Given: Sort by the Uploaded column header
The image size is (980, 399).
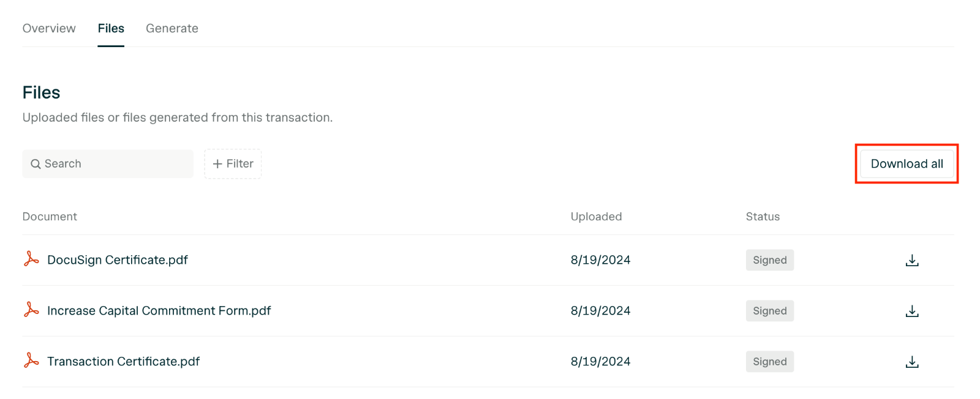Looking at the screenshot, I should (597, 217).
